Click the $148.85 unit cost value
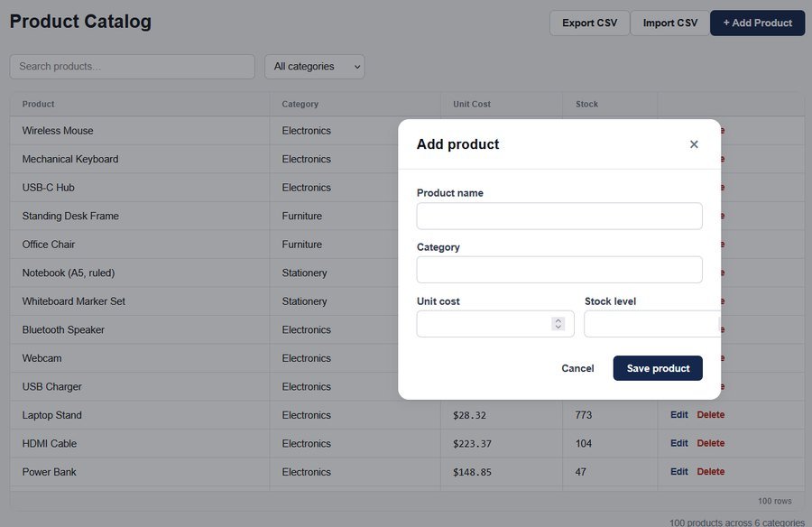Image resolution: width=812 pixels, height=527 pixels. pos(472,473)
